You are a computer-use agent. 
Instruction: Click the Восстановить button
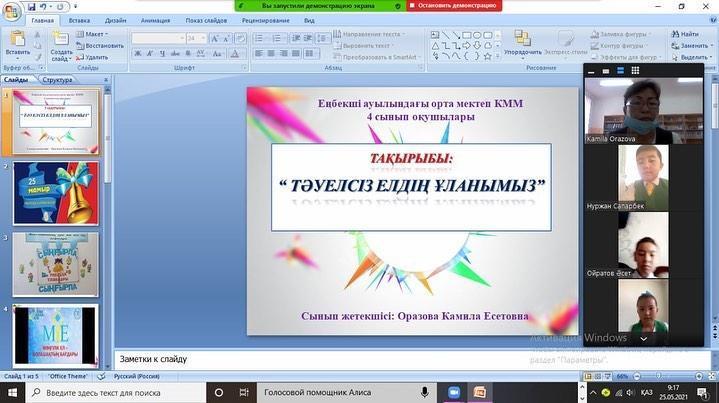click(104, 45)
